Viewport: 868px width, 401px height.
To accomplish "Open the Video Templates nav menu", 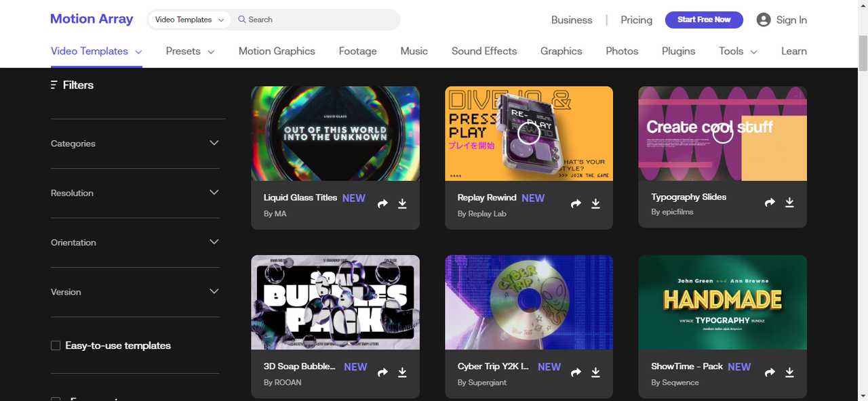I will [96, 51].
